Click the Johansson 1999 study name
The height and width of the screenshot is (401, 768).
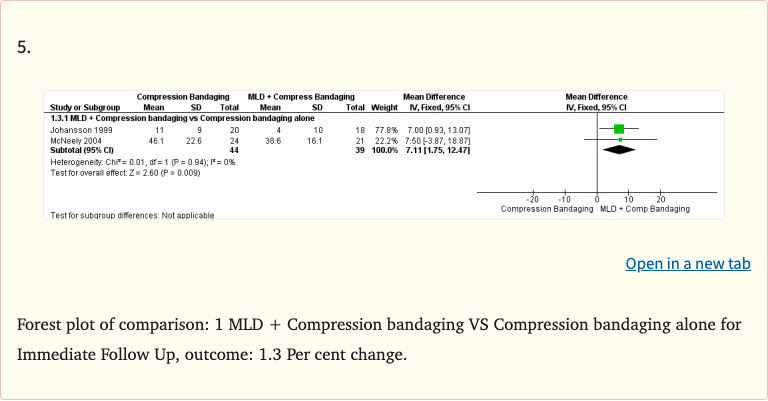tap(76, 130)
